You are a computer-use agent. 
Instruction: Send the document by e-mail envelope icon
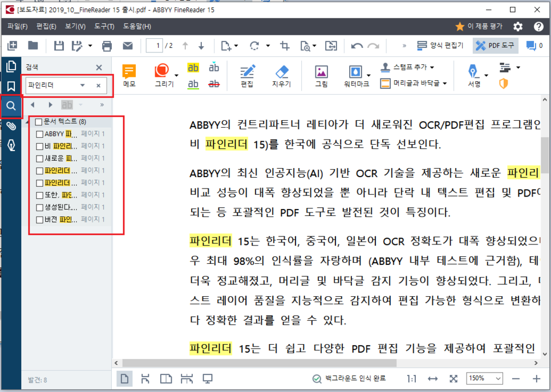(128, 46)
